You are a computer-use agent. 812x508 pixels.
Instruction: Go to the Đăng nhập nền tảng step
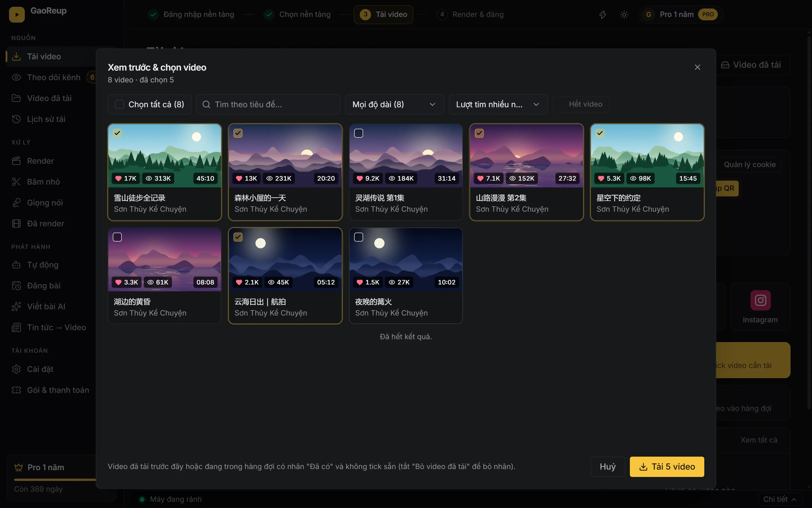(191, 14)
